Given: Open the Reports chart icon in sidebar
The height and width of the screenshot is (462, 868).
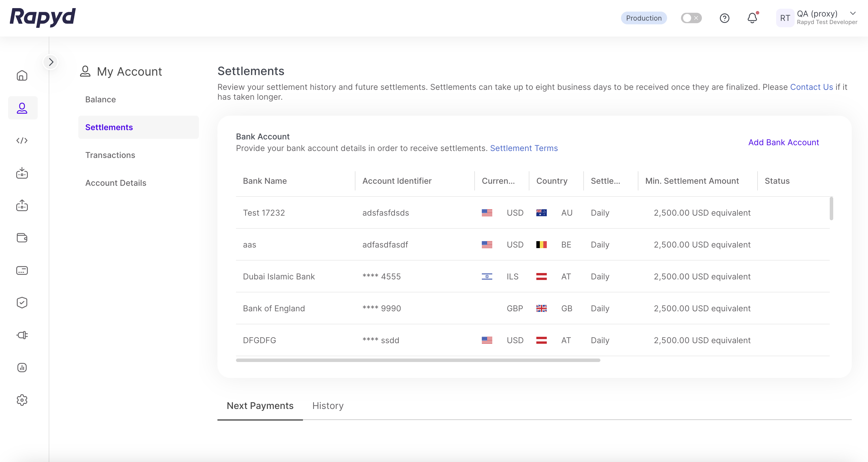Looking at the screenshot, I should click(x=22, y=367).
